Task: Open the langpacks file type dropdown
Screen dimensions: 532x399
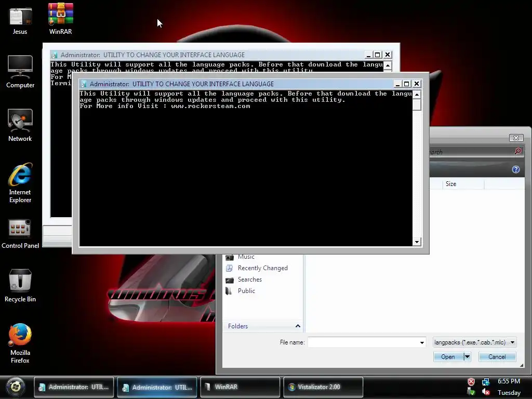Action: click(474, 342)
